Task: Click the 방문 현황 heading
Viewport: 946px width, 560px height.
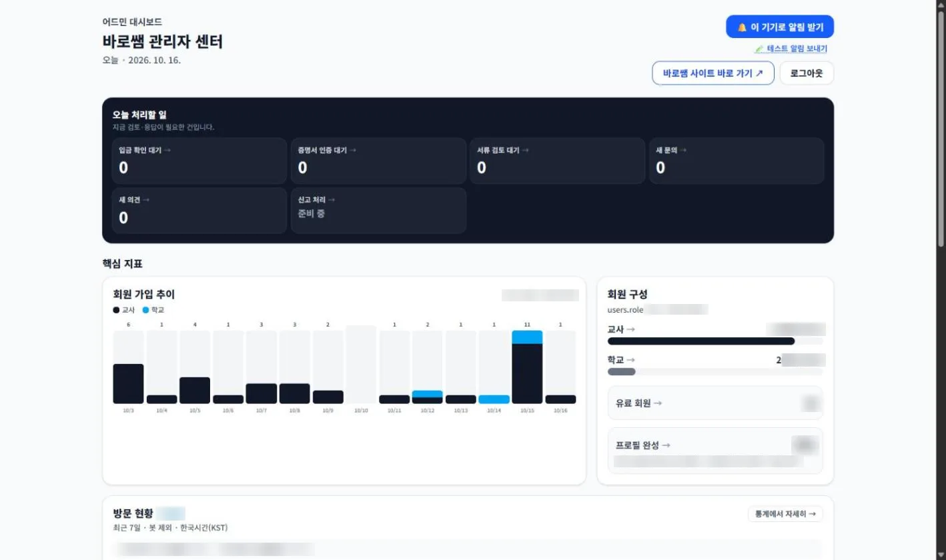Action: 133,513
